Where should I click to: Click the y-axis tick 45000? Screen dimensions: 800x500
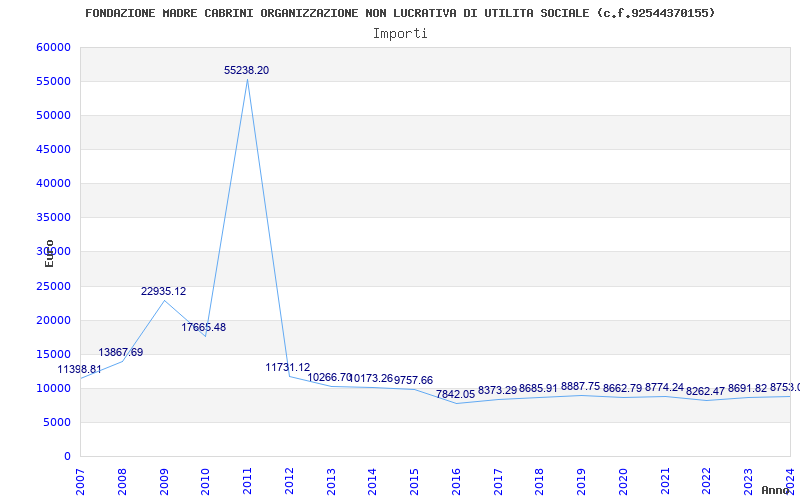[54, 149]
